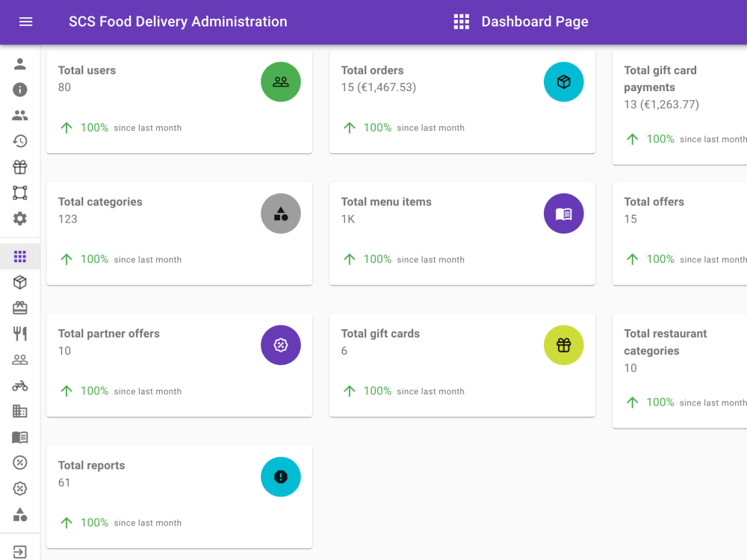
Task: Click the logout icon at sidebar bottom
Action: click(x=20, y=552)
